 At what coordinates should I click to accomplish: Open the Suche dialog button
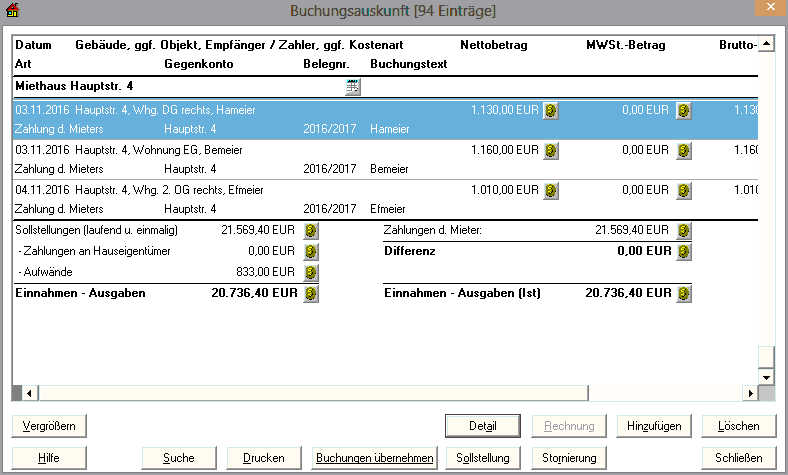[x=178, y=458]
